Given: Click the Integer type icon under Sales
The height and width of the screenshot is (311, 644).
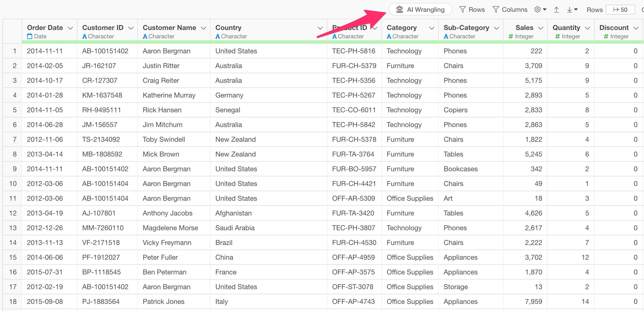Looking at the screenshot, I should (511, 36).
